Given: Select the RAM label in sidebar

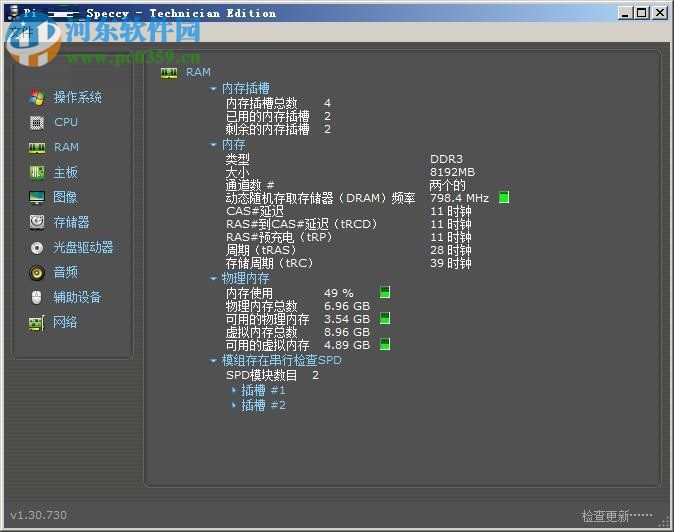Looking at the screenshot, I should click(x=66, y=147).
